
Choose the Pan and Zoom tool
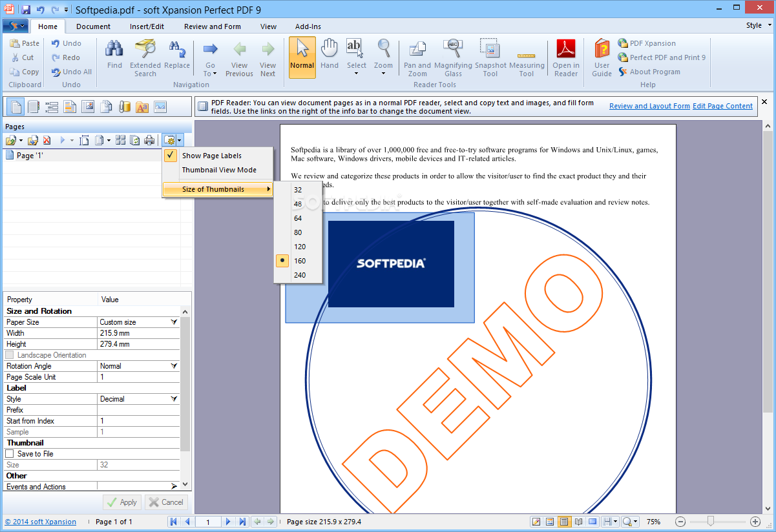click(417, 57)
